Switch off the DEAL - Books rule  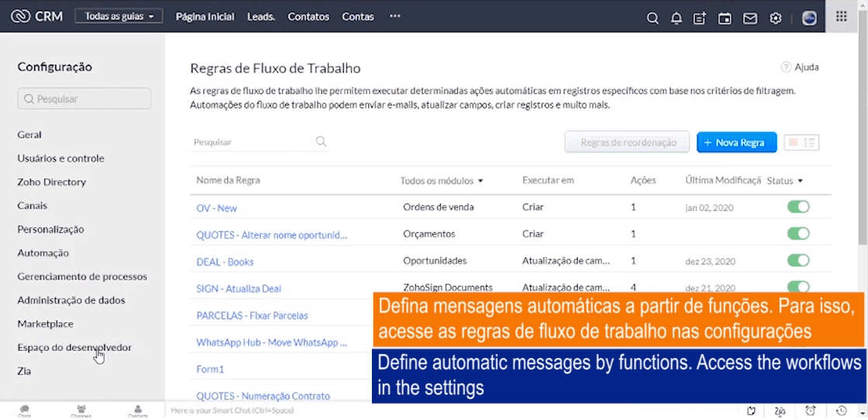(798, 260)
